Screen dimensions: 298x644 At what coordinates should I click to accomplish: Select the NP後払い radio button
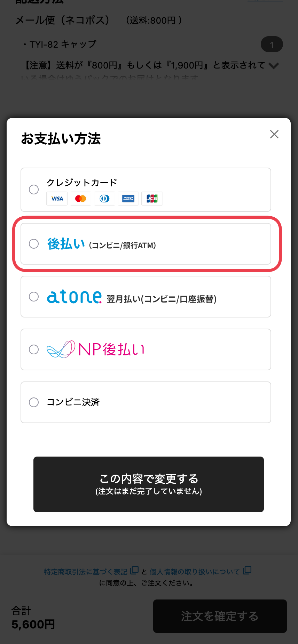coord(34,349)
